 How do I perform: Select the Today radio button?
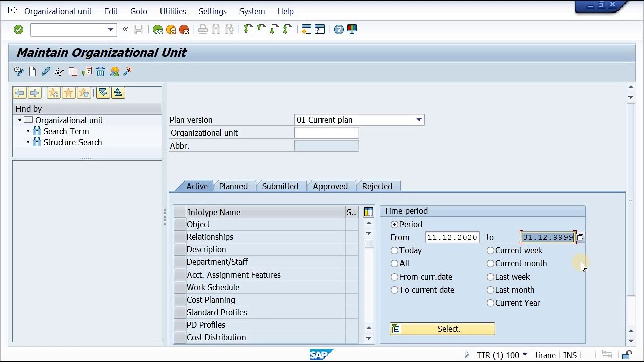click(x=394, y=250)
